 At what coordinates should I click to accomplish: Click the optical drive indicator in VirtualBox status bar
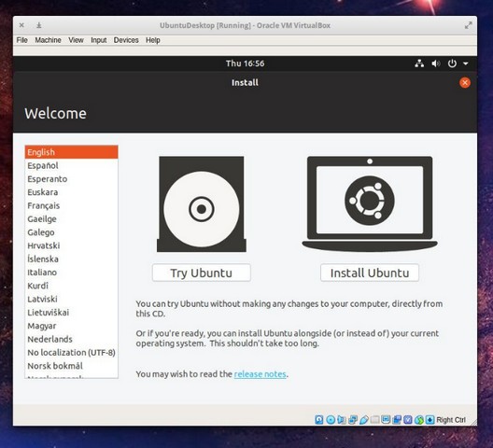tap(331, 420)
